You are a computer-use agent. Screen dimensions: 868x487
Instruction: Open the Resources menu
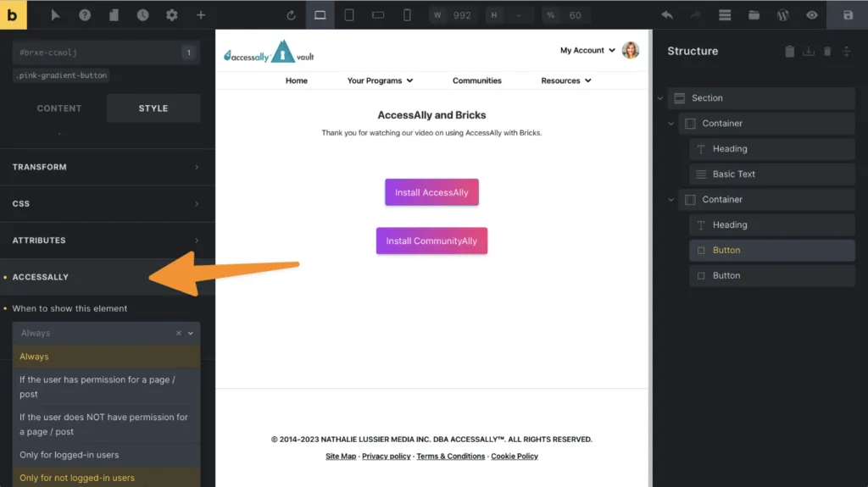(x=566, y=80)
